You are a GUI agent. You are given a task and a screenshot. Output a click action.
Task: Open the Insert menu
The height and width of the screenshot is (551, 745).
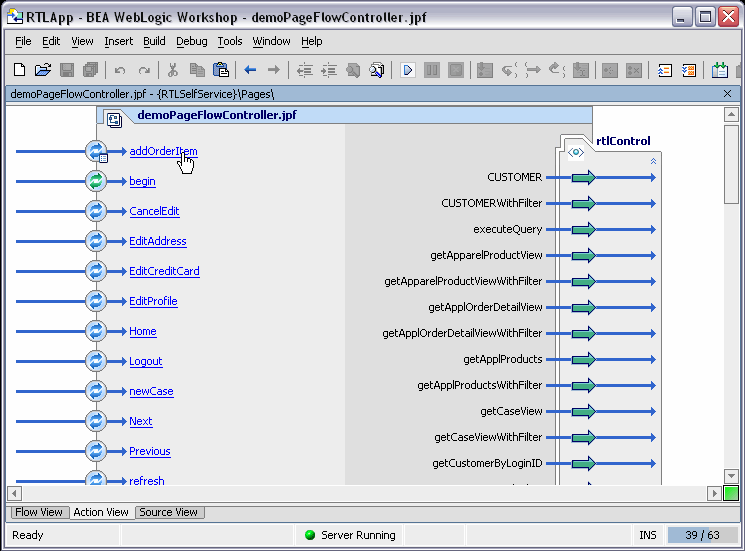[118, 41]
